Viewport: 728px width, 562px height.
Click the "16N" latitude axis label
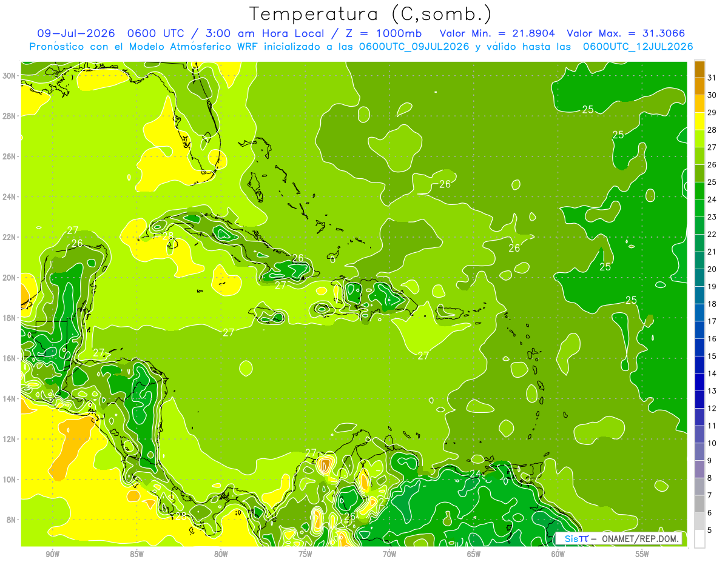point(10,358)
